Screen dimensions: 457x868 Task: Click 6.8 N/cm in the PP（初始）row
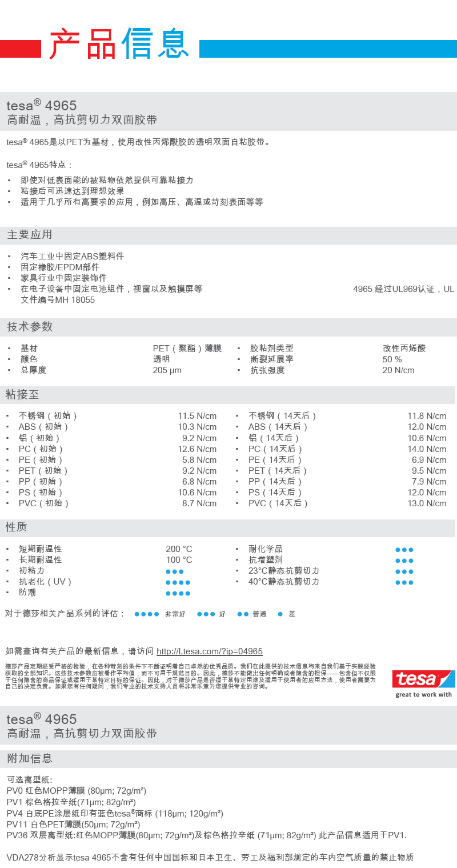coord(199,481)
